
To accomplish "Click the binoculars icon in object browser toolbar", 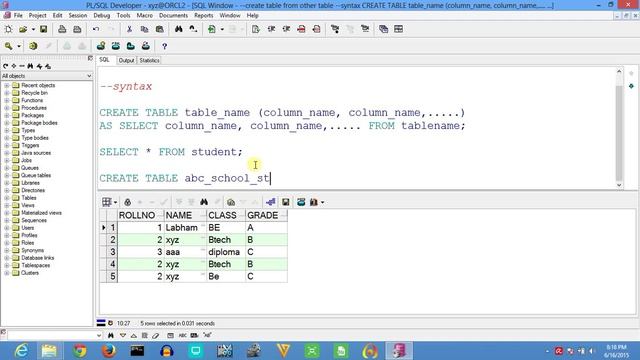I will (x=30, y=66).
